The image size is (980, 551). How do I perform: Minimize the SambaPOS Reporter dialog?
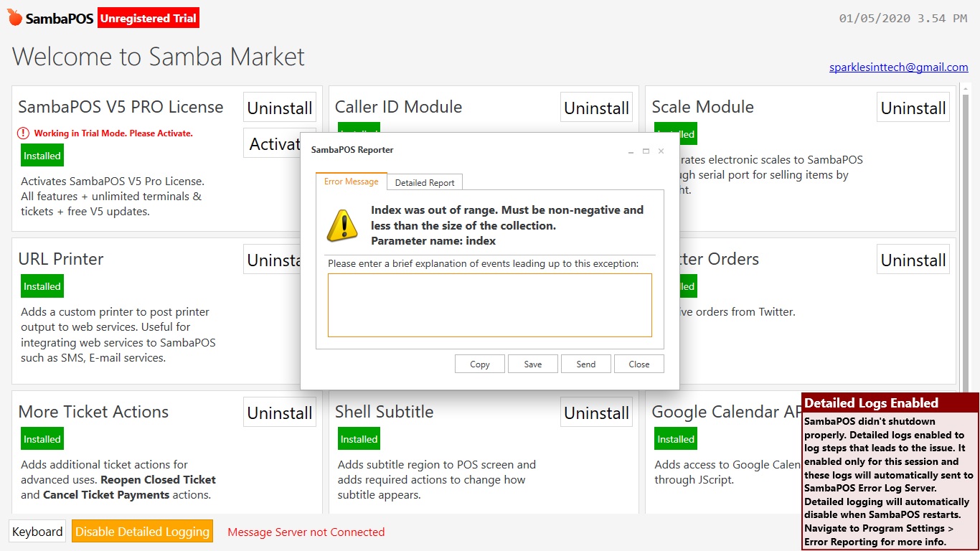[631, 151]
